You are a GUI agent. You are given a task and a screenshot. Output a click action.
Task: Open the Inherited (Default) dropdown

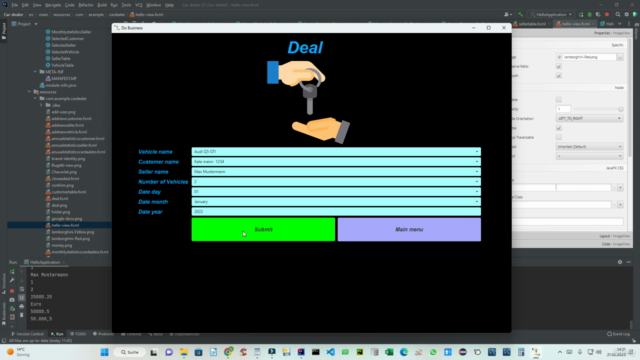point(589,147)
